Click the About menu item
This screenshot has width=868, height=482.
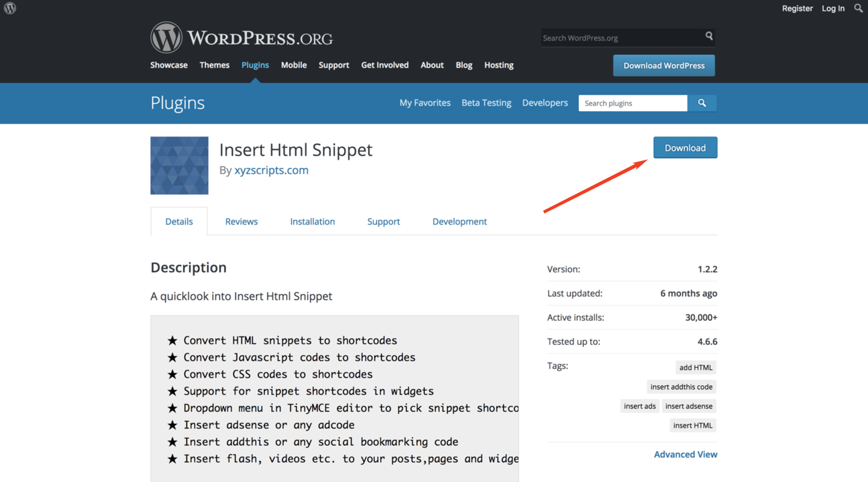point(432,65)
